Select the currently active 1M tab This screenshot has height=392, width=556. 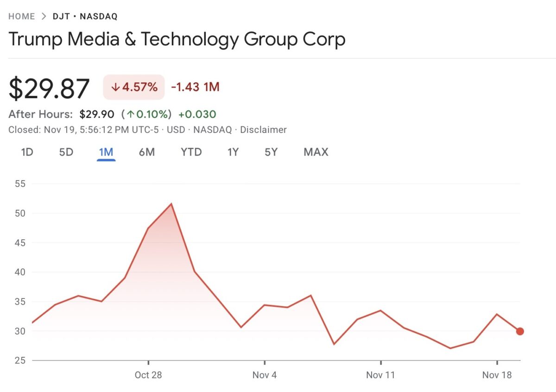tap(106, 152)
